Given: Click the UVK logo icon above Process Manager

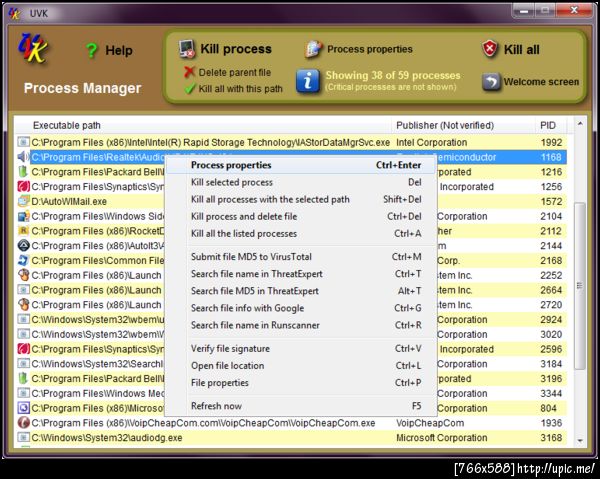Looking at the screenshot, I should click(x=33, y=48).
